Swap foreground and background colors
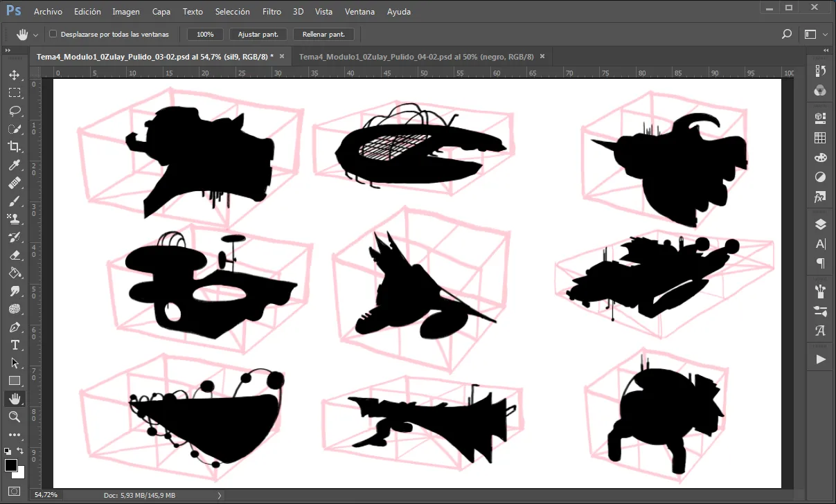The width and height of the screenshot is (836, 504). 21,451
